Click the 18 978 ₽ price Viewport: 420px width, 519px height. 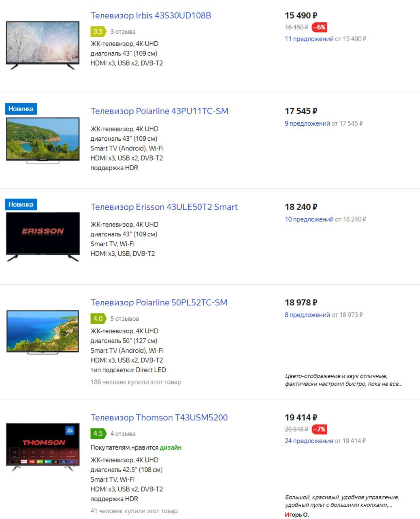[x=301, y=302]
